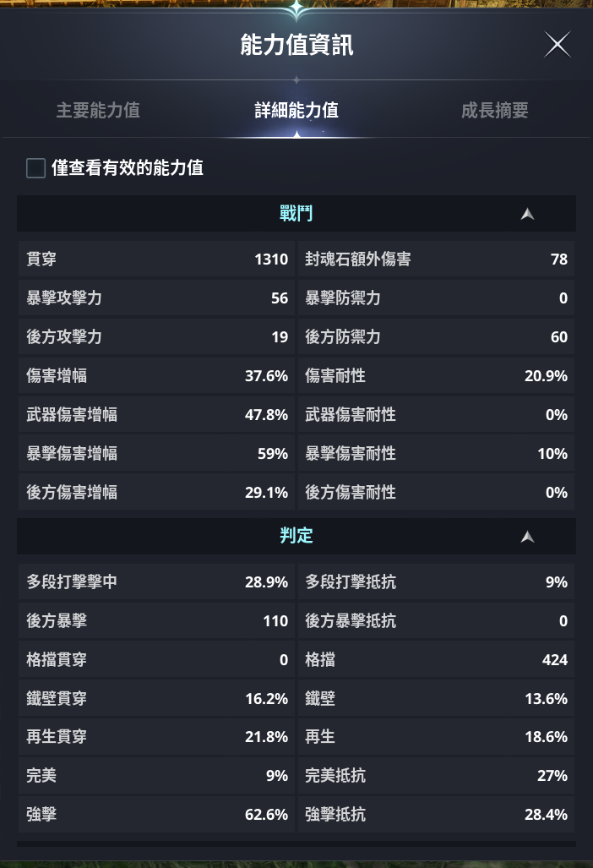The width and height of the screenshot is (593, 868).
Task: Close the 能力值資訊 panel
Action: coord(557,45)
